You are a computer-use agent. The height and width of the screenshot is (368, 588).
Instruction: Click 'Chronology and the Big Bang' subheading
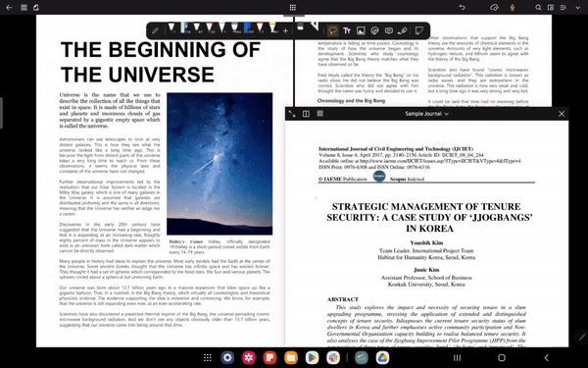point(351,101)
